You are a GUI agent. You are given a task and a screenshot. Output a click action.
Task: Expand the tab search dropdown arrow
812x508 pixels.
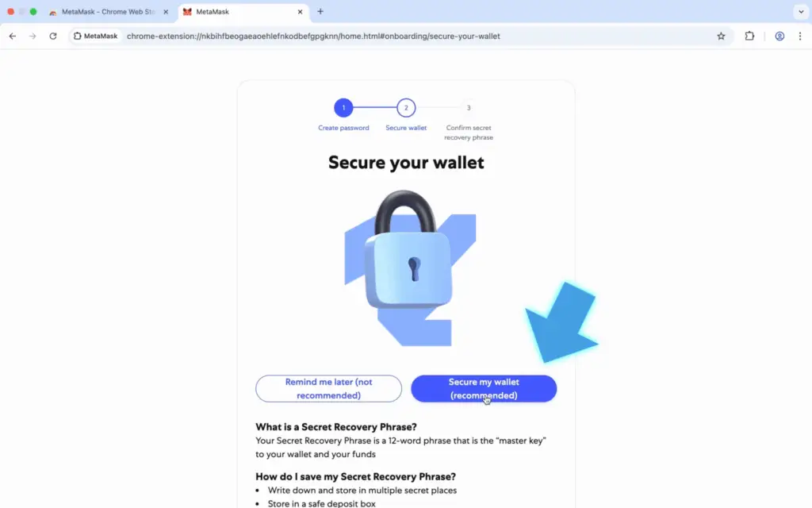801,11
